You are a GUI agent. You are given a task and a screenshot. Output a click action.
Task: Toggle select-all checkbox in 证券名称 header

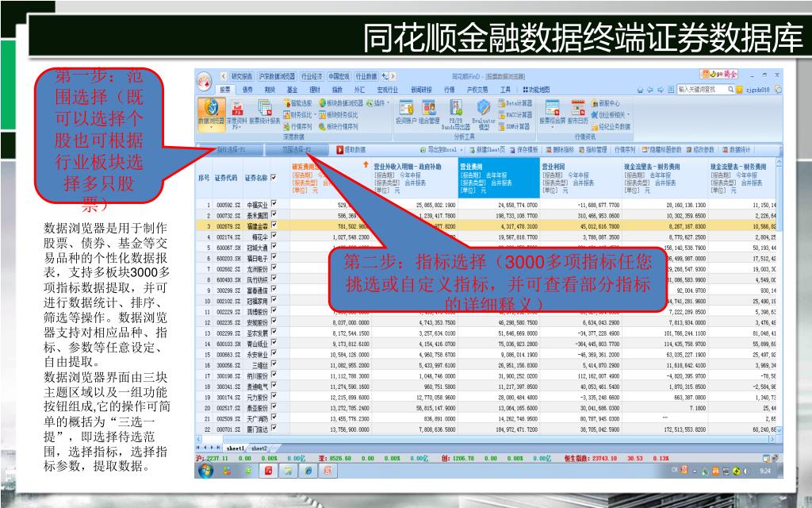274,177
